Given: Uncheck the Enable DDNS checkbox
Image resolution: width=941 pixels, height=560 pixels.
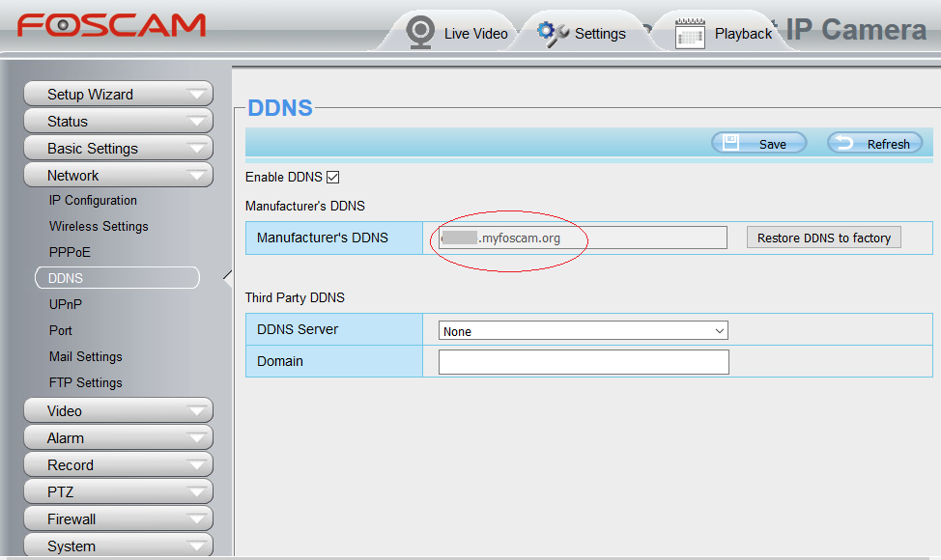Looking at the screenshot, I should pos(333,177).
